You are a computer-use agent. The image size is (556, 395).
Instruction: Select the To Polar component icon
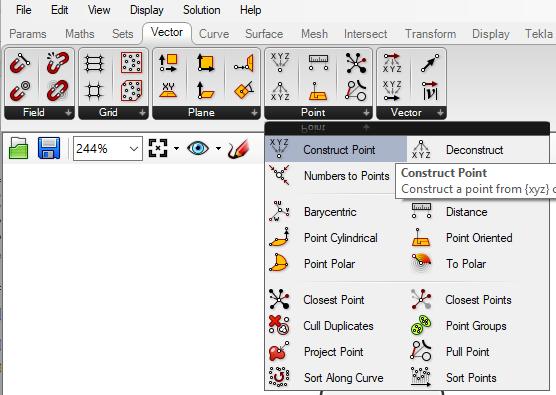[x=421, y=263]
